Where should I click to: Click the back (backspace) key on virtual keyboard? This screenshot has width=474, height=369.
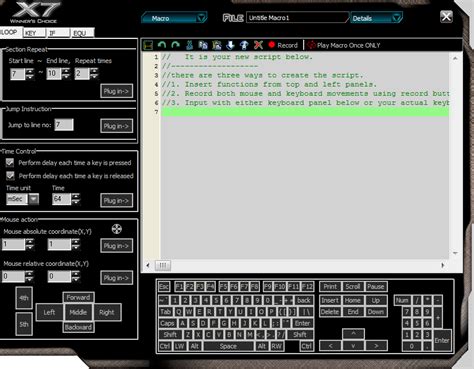pyautogui.click(x=304, y=300)
